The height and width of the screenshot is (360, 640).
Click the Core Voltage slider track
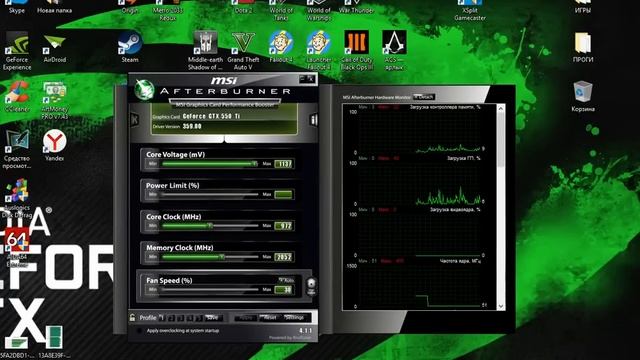point(210,164)
